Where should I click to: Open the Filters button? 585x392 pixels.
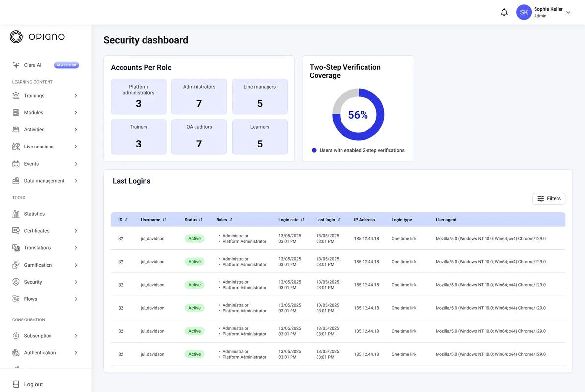point(548,199)
